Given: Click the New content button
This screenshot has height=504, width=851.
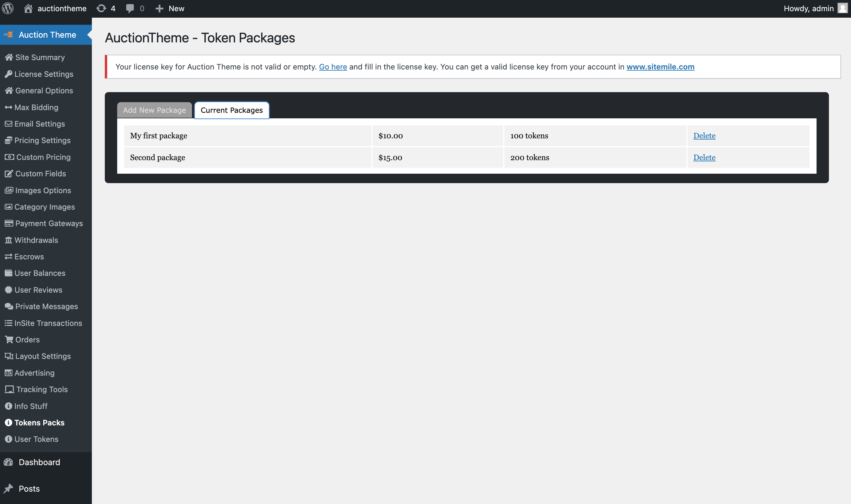Looking at the screenshot, I should point(170,9).
